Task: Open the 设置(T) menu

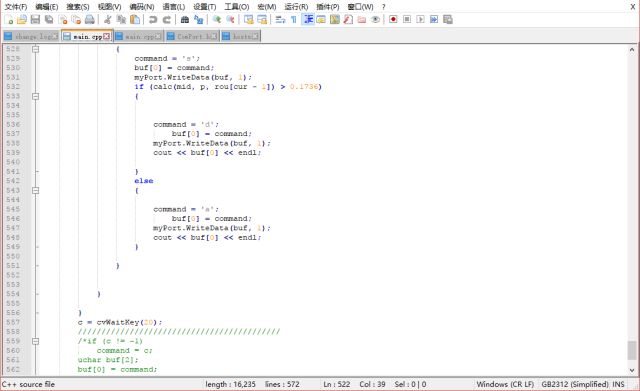Action: (x=204, y=7)
